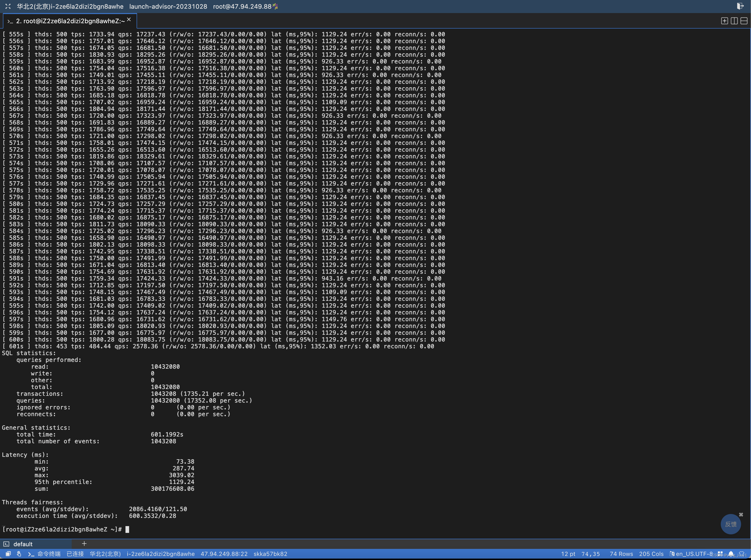This screenshot has width=751, height=560.
Task: Click the 74,35 cursor position indicator
Action: pyautogui.click(x=591, y=554)
